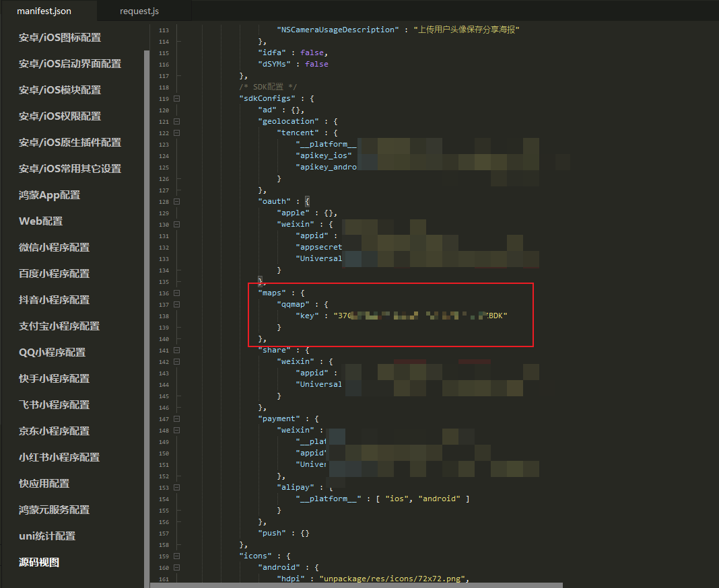Image resolution: width=719 pixels, height=588 pixels.
Task: Collapse the "share" section fold marker
Action: 177,350
